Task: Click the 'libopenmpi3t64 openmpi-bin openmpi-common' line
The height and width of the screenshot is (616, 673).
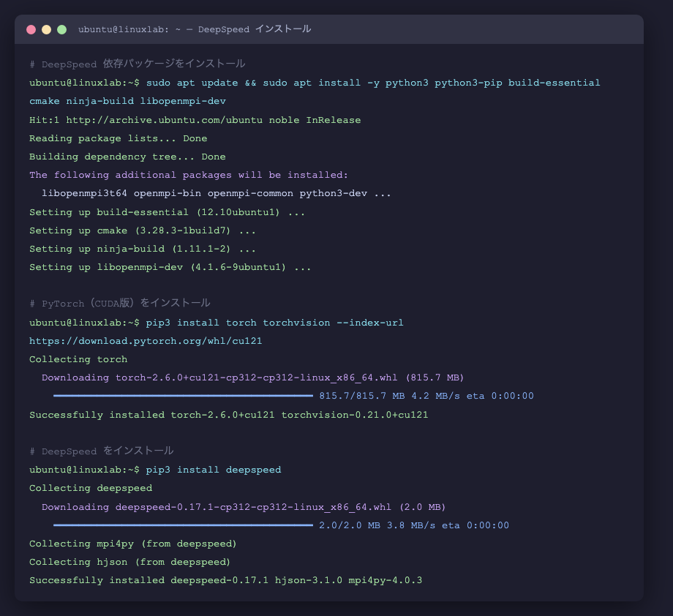Action: (217, 194)
